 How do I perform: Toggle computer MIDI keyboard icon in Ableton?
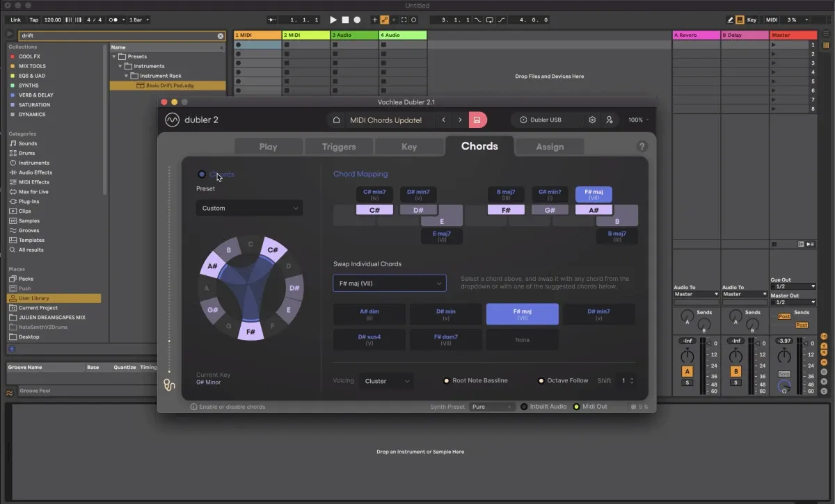740,20
